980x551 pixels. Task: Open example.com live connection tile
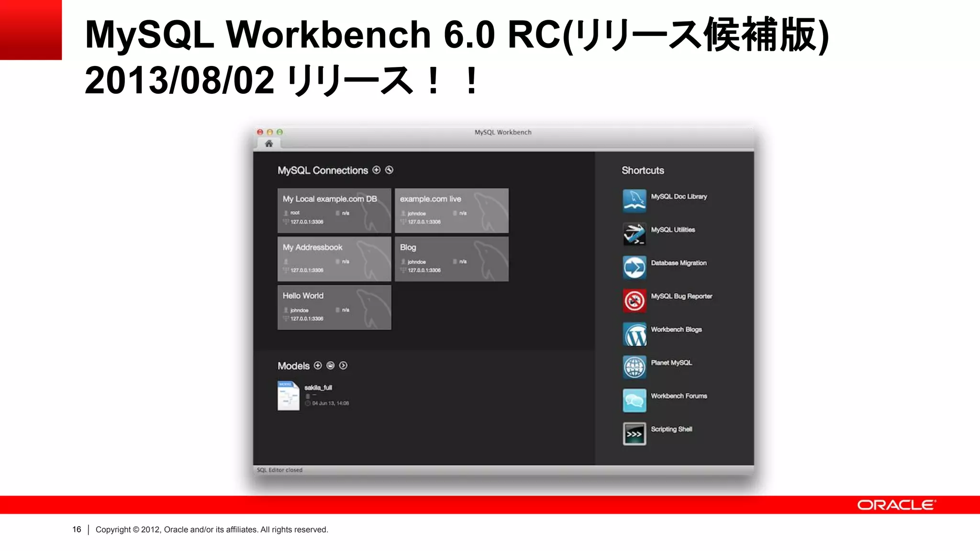[451, 210]
